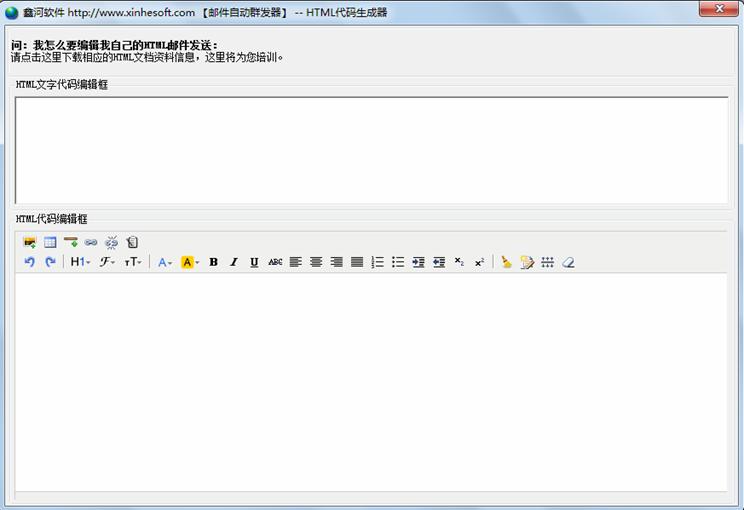Screen dimensions: 744x510
Task: Insert an image with the picture icon
Action: click(x=29, y=242)
